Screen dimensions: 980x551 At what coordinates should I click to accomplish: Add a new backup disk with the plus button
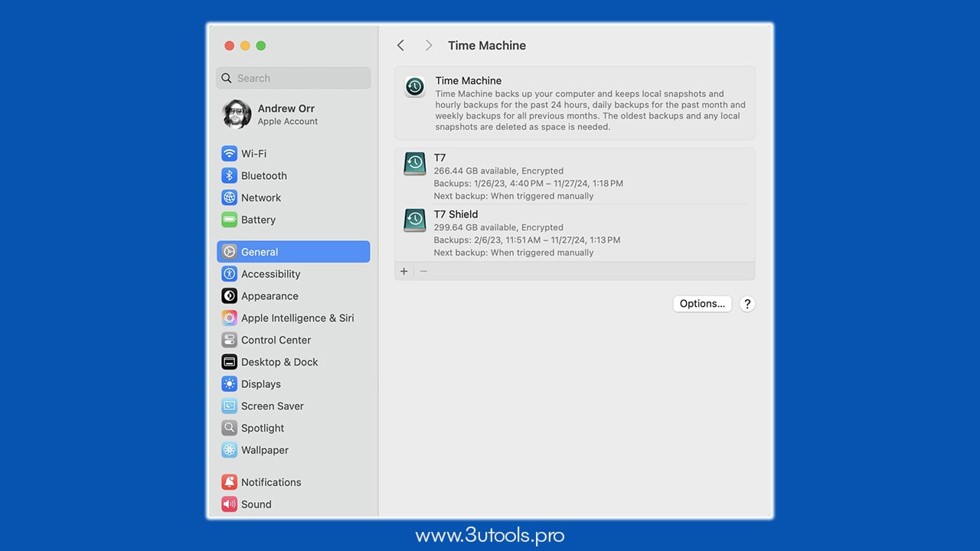pos(403,271)
